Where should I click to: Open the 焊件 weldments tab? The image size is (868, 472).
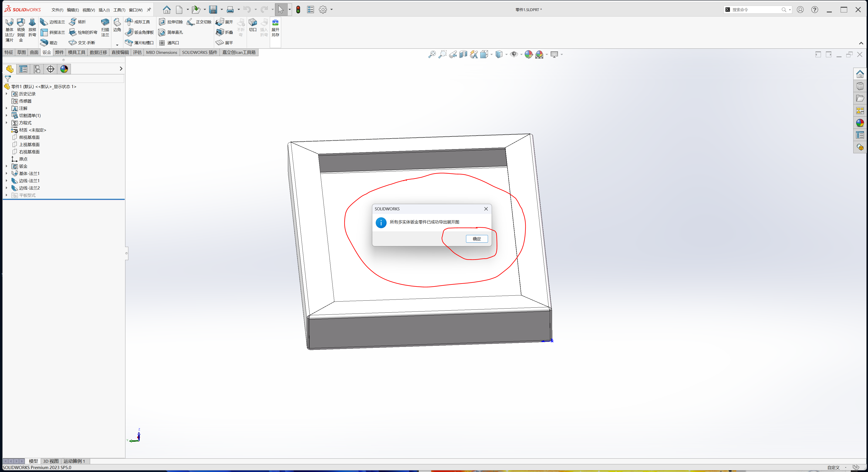coord(59,52)
